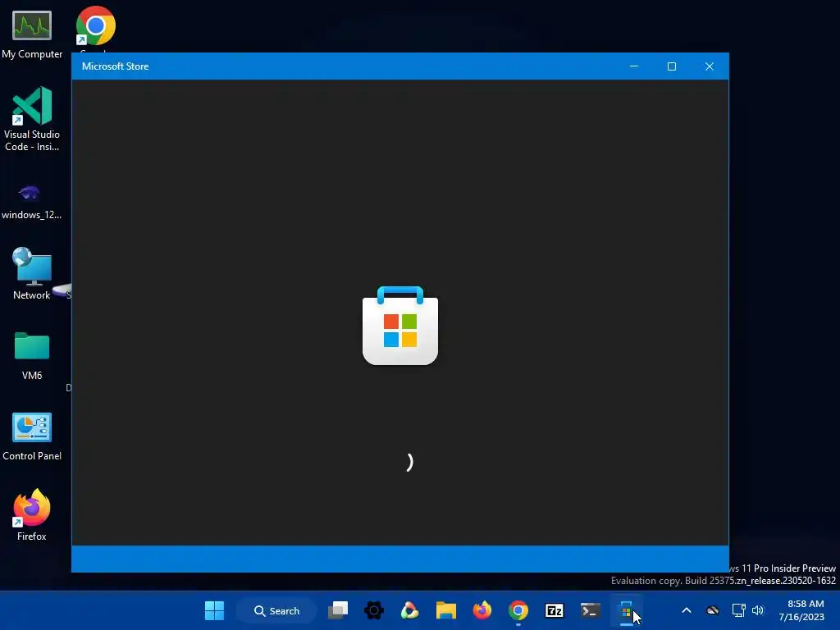Viewport: 840px width, 630px height.
Task: Maximize the Microsoft Store window
Action: 672,66
